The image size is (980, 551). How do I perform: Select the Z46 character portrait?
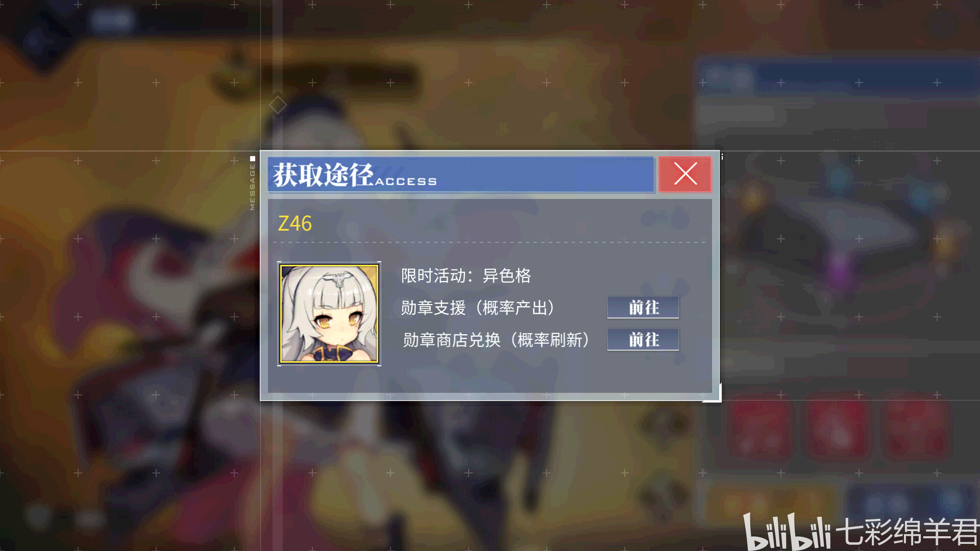tap(329, 313)
